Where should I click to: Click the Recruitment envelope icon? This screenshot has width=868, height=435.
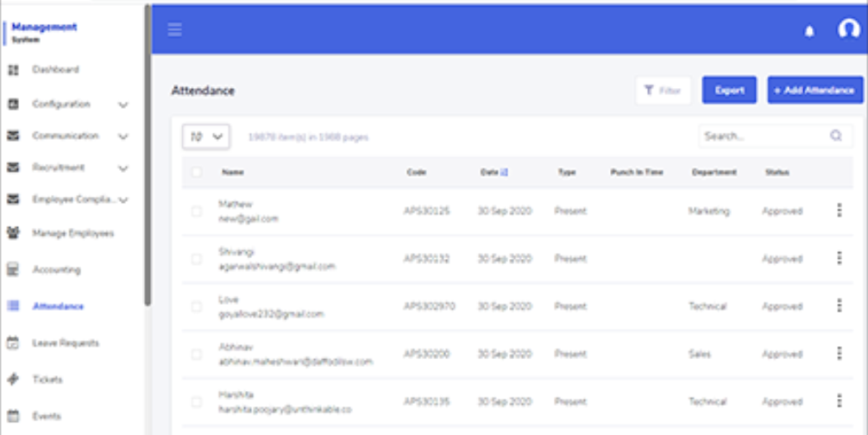pyautogui.click(x=13, y=167)
